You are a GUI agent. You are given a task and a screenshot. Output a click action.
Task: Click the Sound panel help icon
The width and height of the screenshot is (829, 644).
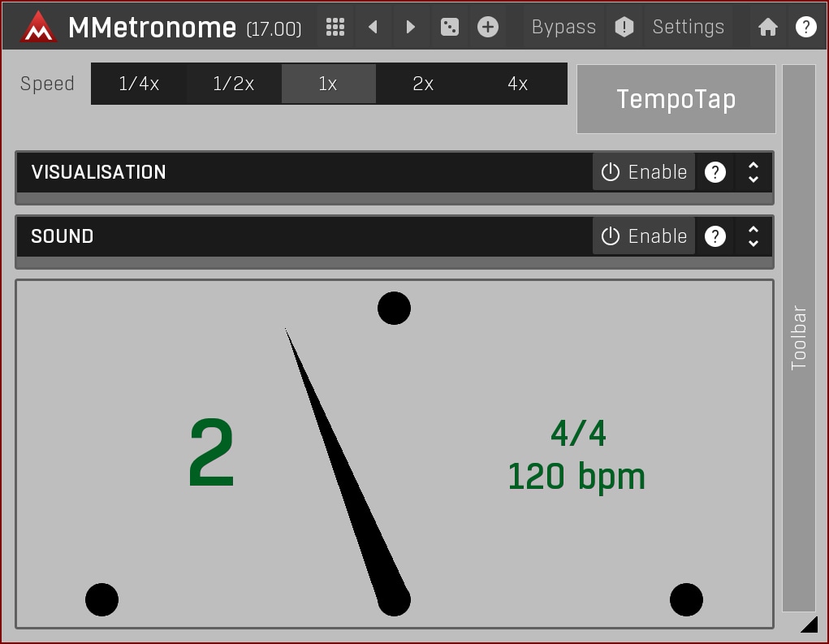pos(715,236)
